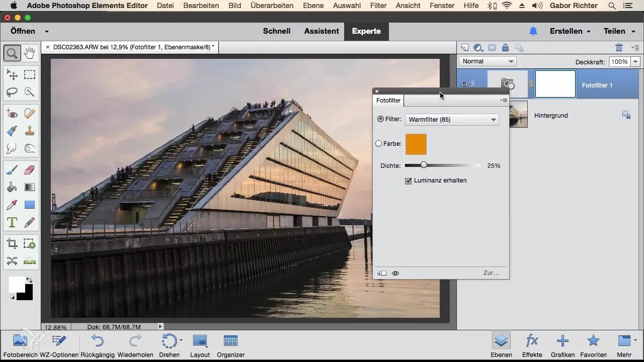Select the Text tool
This screenshot has height=362, width=644.
tap(12, 222)
